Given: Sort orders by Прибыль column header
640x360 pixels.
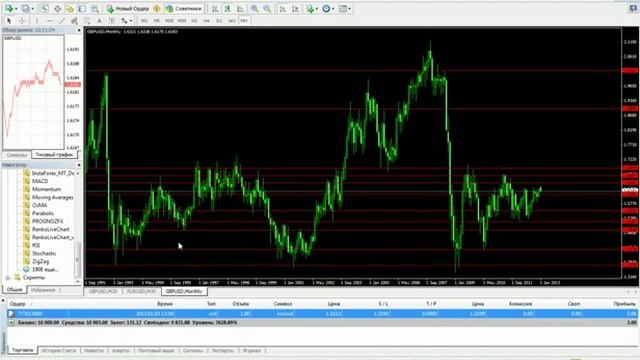Looking at the screenshot, I should (x=624, y=304).
